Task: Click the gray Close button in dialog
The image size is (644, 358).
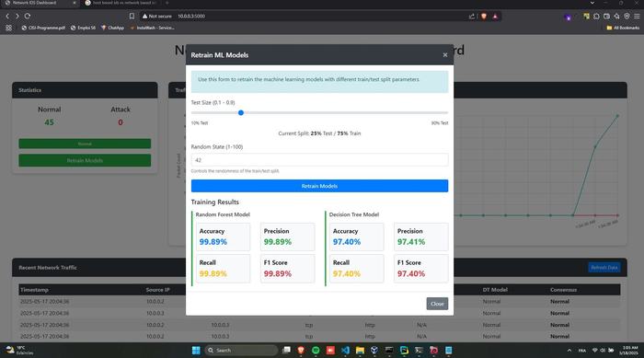Action: click(x=437, y=304)
